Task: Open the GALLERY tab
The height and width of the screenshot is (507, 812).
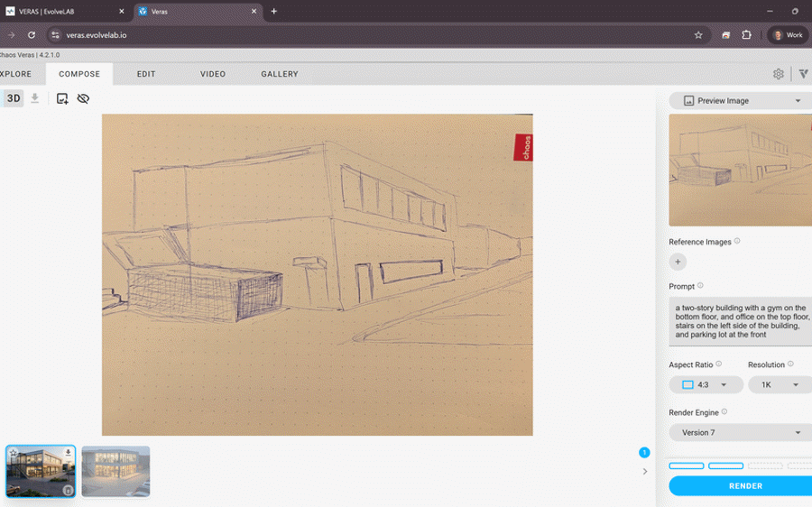Action: click(280, 74)
